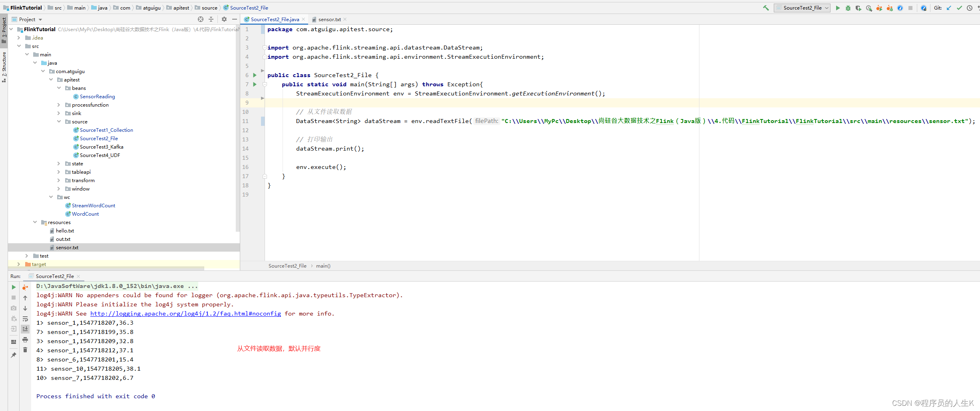Run SourceTest2_File with coverage
The width and height of the screenshot is (980, 411).
858,8
